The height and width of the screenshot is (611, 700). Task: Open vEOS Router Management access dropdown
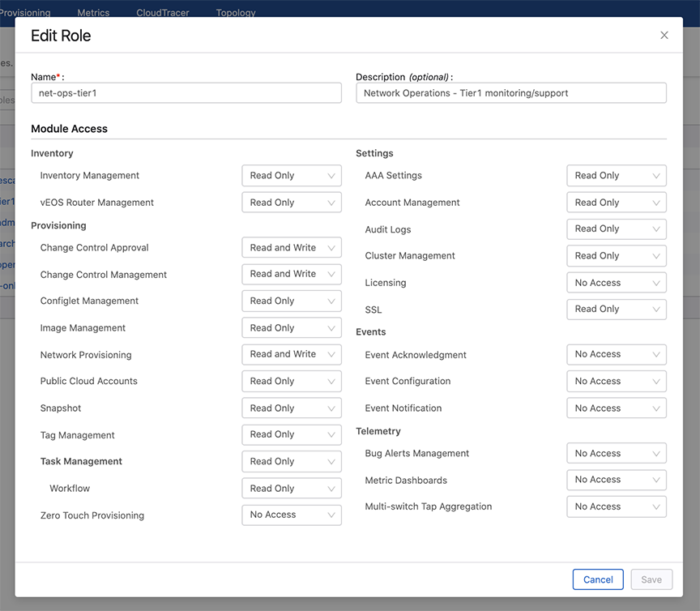pos(292,203)
